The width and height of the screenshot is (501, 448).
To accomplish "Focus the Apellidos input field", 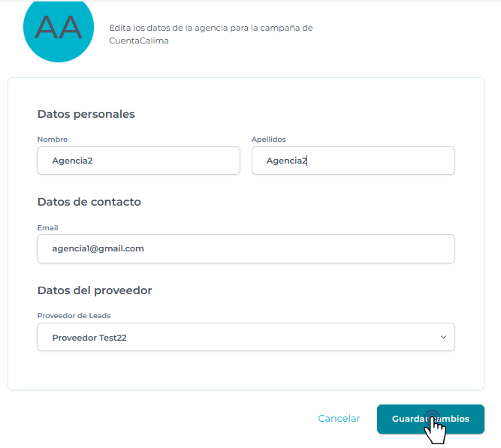I will click(353, 161).
